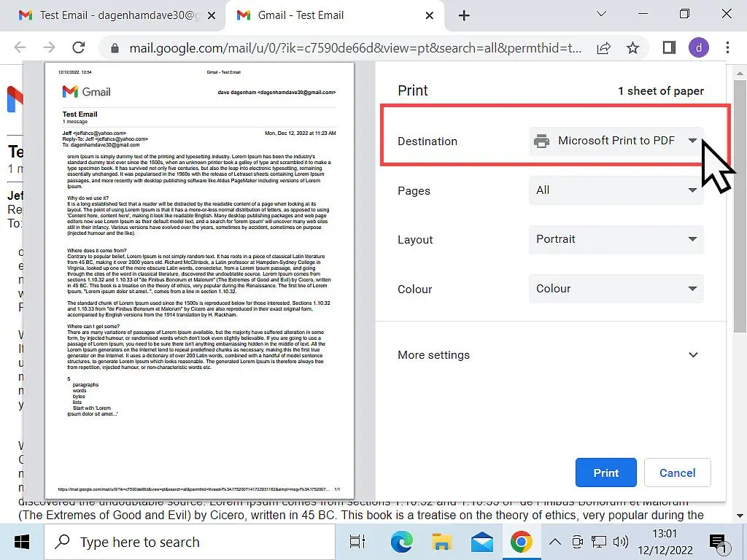Open the Destination dropdown

616,141
